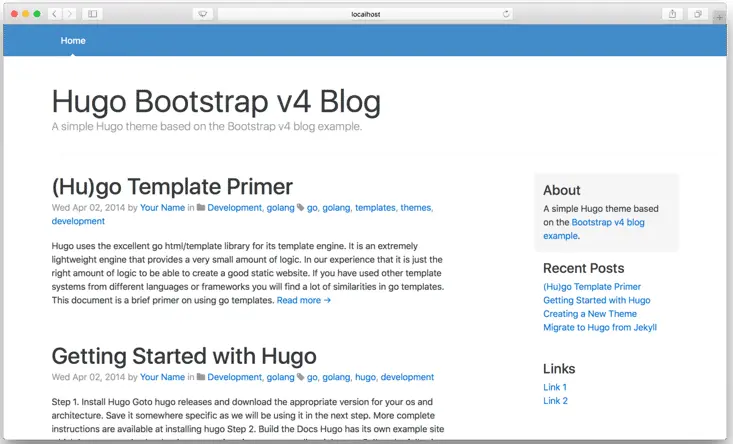Open 'development' tag under first post
This screenshot has width=733, height=444.
78,221
